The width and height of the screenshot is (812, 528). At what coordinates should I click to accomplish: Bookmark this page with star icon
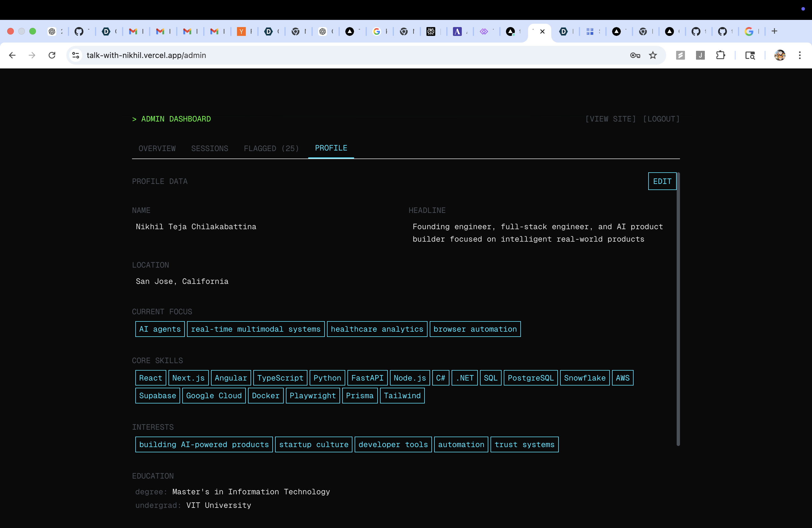[x=653, y=55]
